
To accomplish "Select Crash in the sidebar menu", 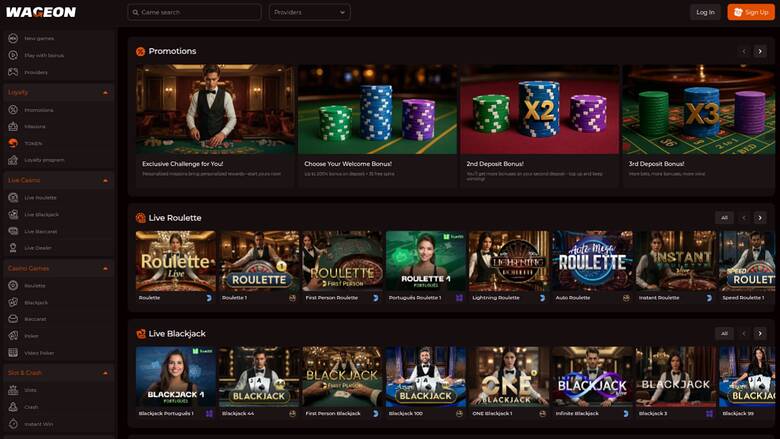I will pos(31,407).
